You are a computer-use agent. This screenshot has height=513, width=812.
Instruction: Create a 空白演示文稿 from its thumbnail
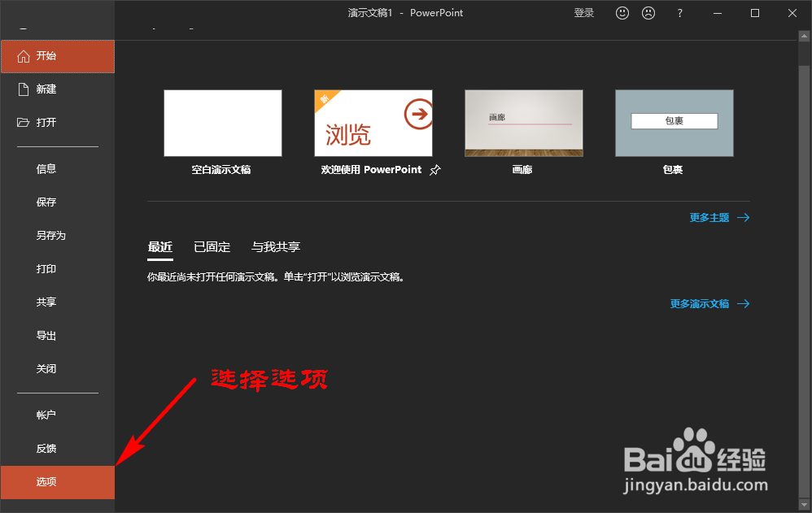coord(223,124)
